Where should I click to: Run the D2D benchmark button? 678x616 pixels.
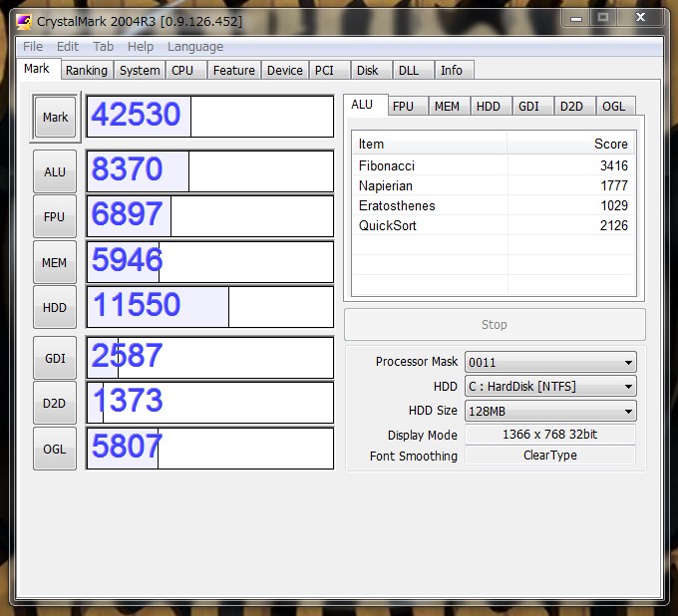pyautogui.click(x=55, y=403)
